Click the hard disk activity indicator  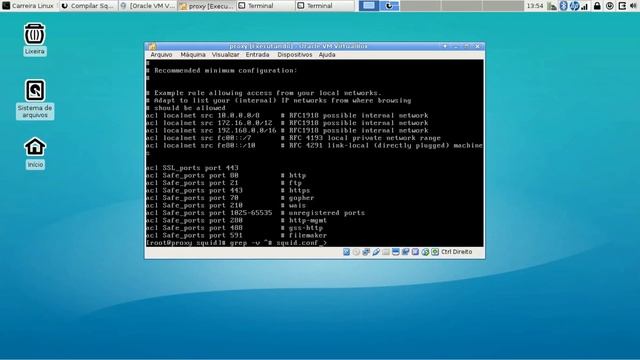(x=347, y=252)
